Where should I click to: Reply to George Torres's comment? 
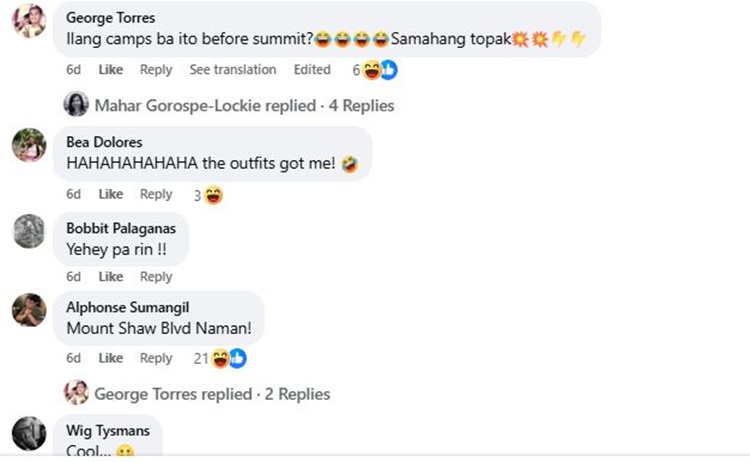tap(156, 70)
